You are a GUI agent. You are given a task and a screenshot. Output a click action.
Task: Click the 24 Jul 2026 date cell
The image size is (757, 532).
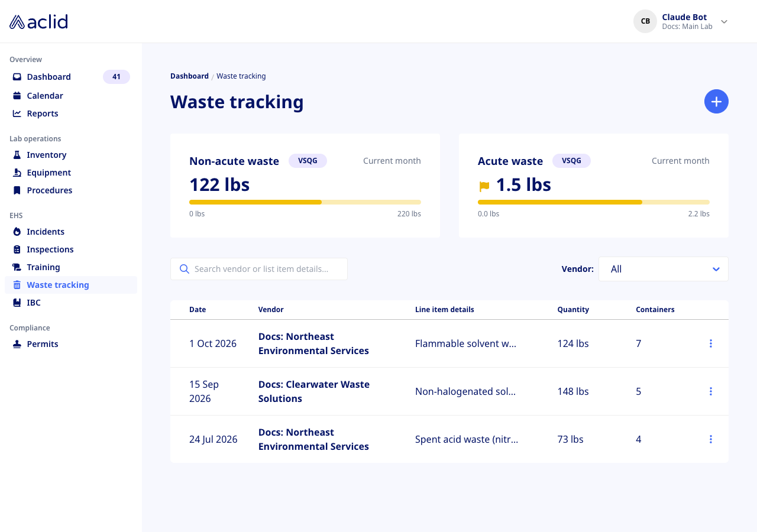click(213, 439)
